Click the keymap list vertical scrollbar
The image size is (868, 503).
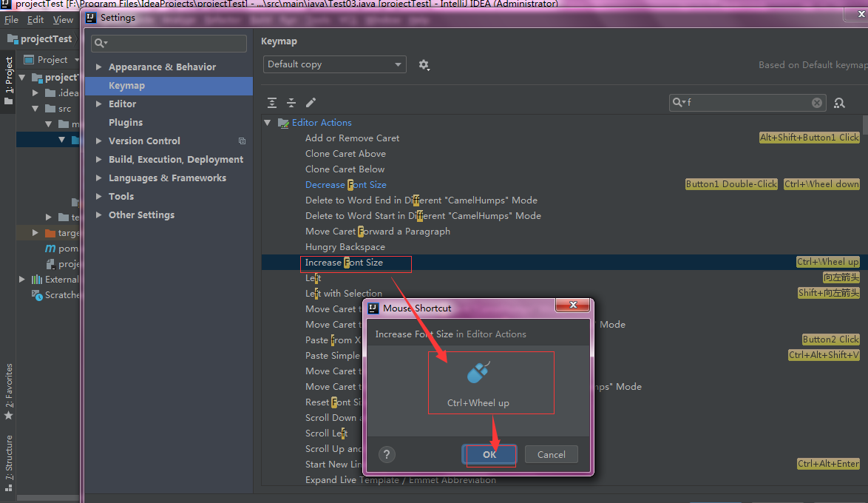click(865, 125)
